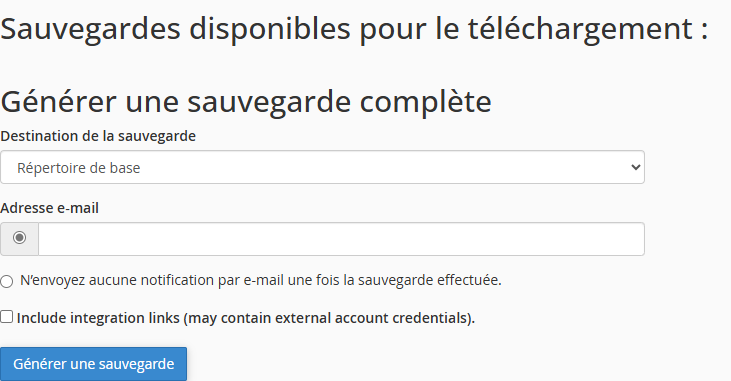Screen dimensions: 731x381
Task: Select the 'Répertoire de base' text in combo box
Action: coord(78,168)
